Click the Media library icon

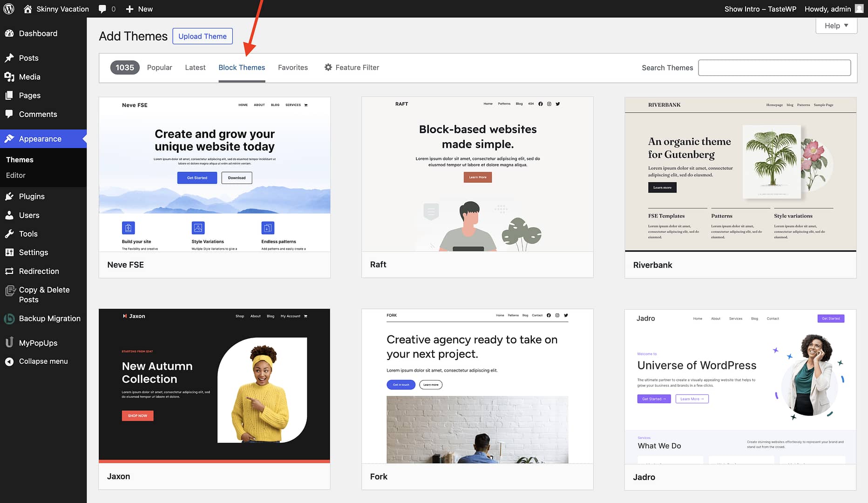click(x=9, y=77)
